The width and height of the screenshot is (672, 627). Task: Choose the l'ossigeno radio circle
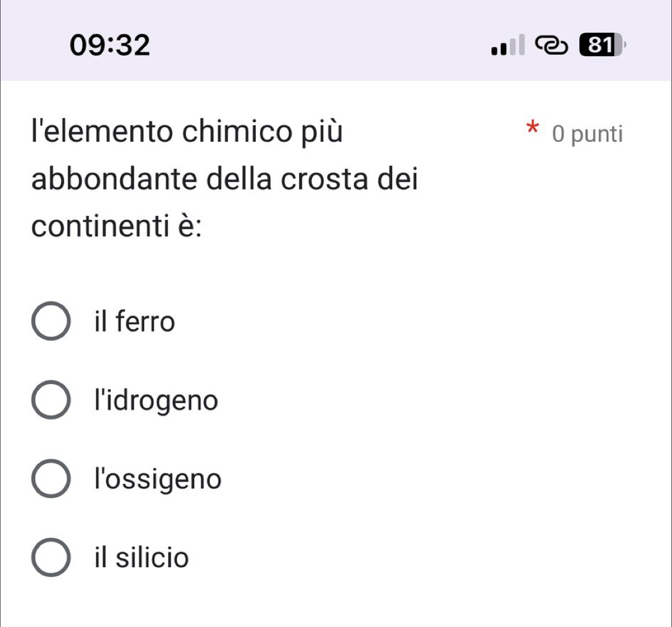[51, 479]
